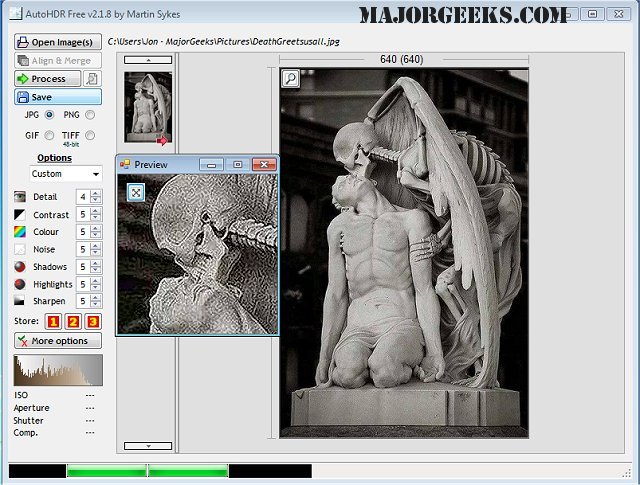This screenshot has width=640, height=485.
Task: Maximize the Preview window
Action: tap(238, 165)
